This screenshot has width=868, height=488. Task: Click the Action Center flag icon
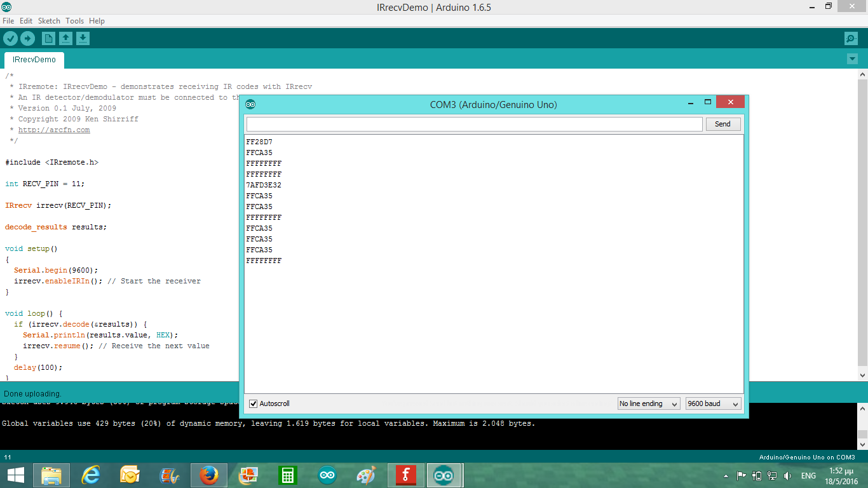click(741, 475)
